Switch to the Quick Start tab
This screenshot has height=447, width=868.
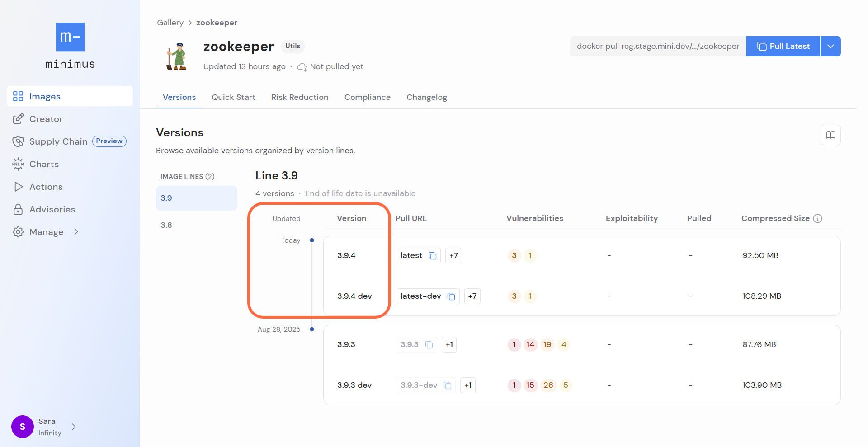233,97
